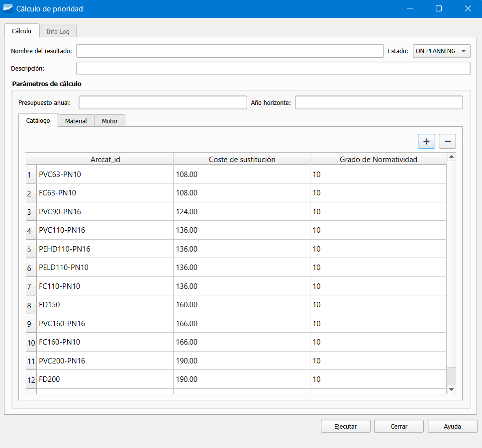
Task: Focus the Nombre del resultado field
Action: pos(229,51)
